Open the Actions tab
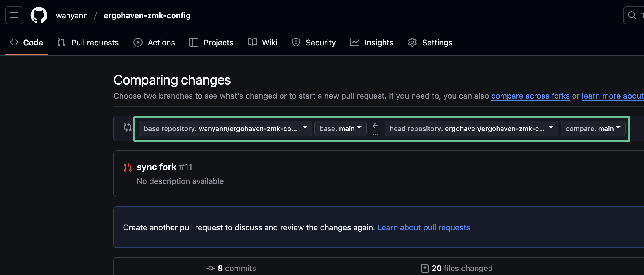Image resolution: width=644 pixels, height=275 pixels. (x=154, y=43)
